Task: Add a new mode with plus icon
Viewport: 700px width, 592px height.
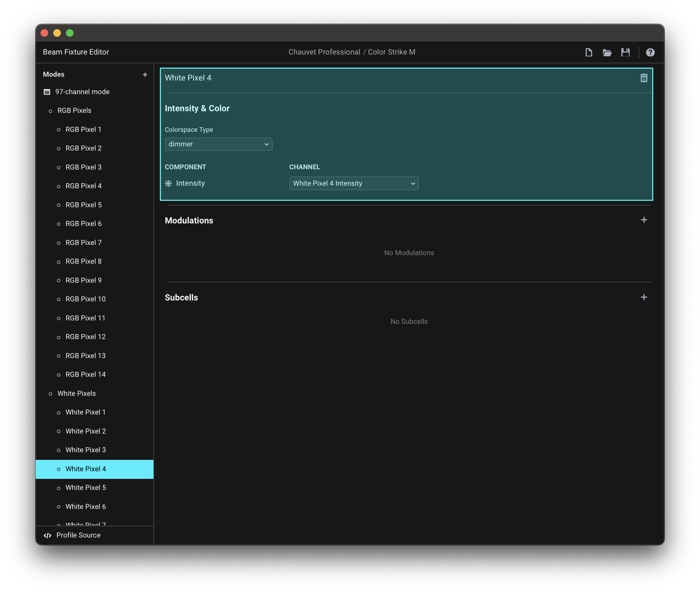Action: pyautogui.click(x=145, y=74)
